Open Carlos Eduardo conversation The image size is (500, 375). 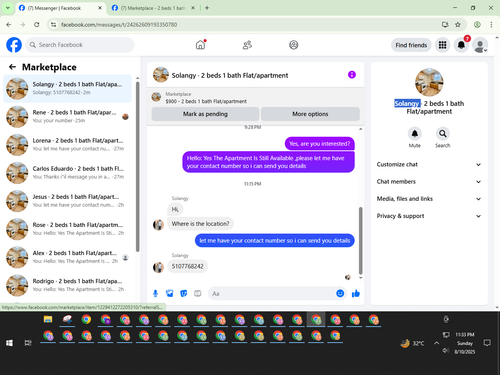coord(68,173)
